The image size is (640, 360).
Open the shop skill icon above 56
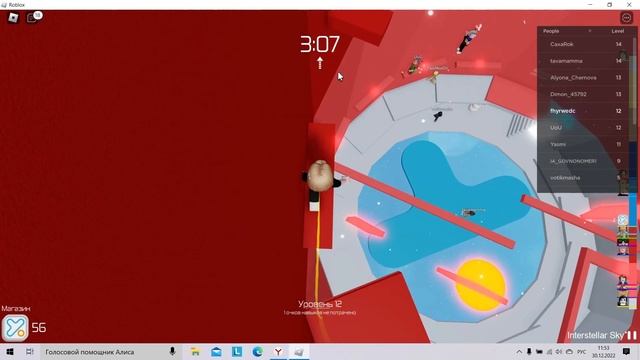pyautogui.click(x=15, y=328)
